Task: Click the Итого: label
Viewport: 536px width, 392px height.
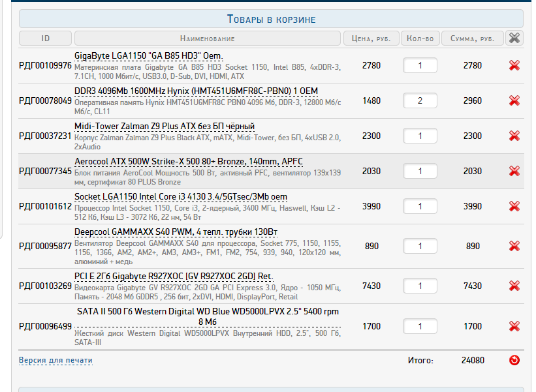Action: tap(420, 360)
